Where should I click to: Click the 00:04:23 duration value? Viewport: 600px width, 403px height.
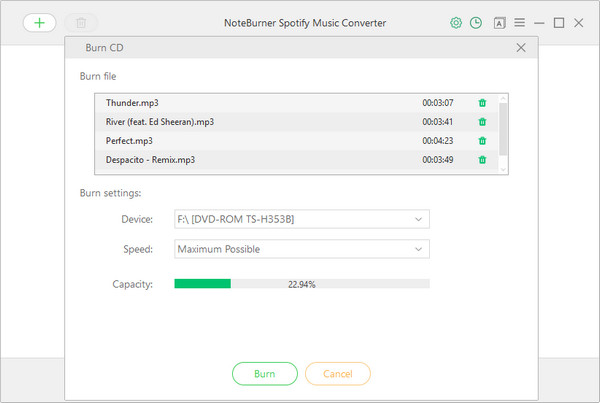coord(437,141)
